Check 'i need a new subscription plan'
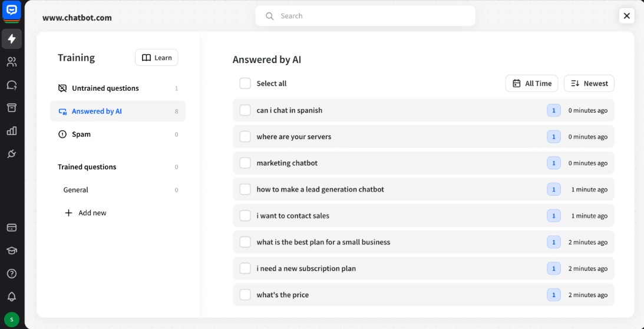This screenshot has width=644, height=329. pyautogui.click(x=245, y=268)
